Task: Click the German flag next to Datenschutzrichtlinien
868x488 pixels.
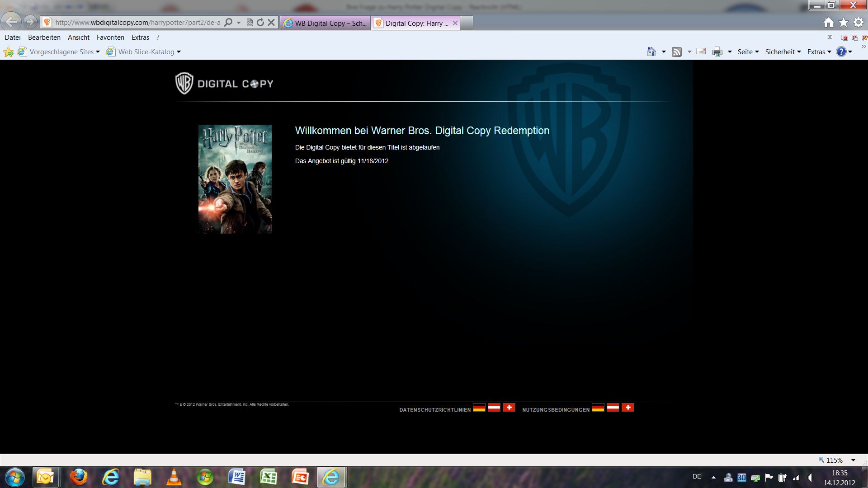Action: [479, 408]
